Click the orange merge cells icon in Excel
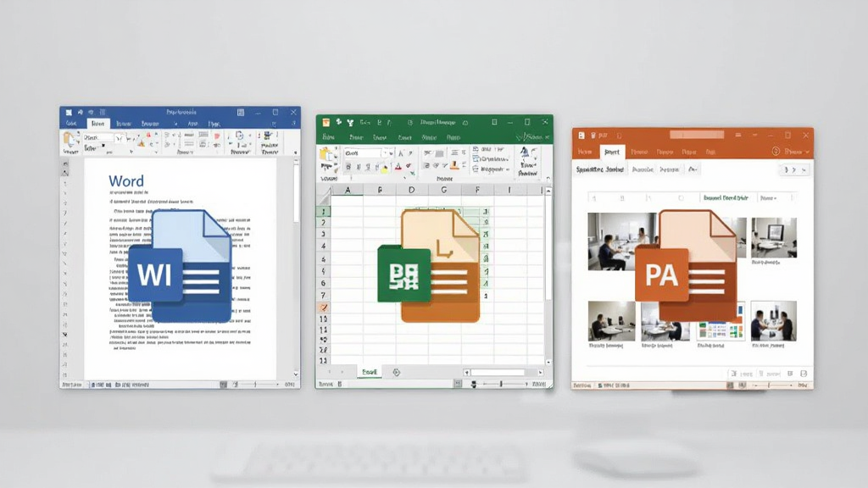Image resolution: width=868 pixels, height=488 pixels. (x=454, y=165)
